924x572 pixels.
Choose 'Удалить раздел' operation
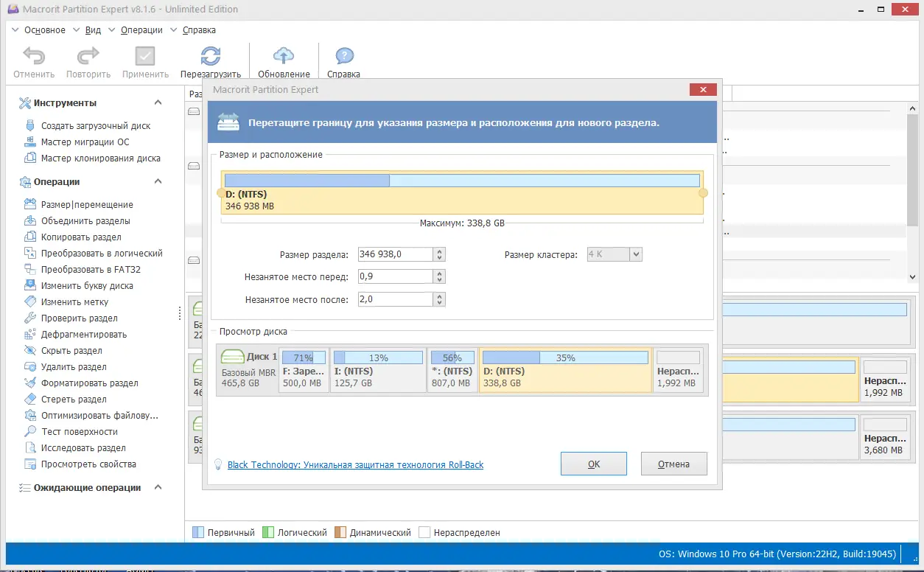pos(74,367)
